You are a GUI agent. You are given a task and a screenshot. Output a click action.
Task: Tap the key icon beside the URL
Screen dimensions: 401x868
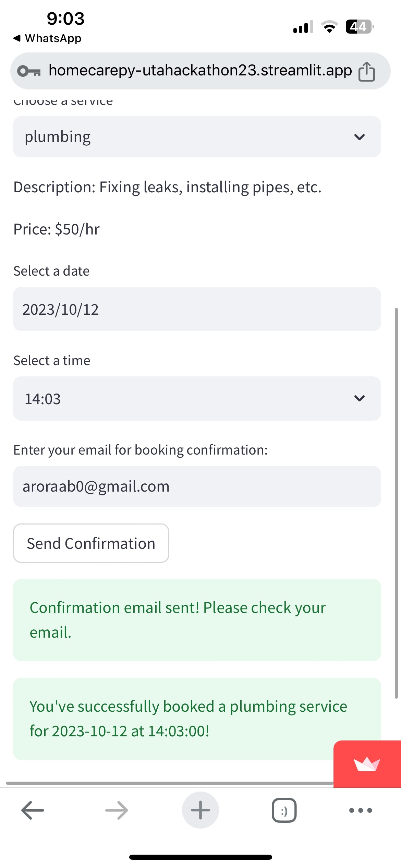[29, 71]
